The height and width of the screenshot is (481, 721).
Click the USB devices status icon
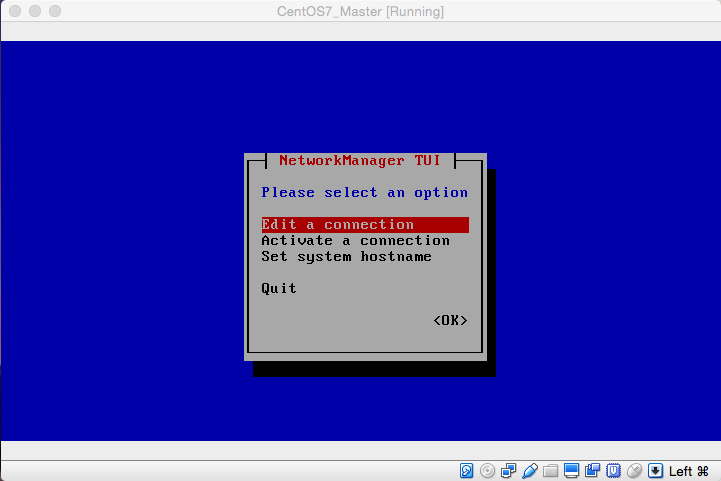[x=530, y=470]
